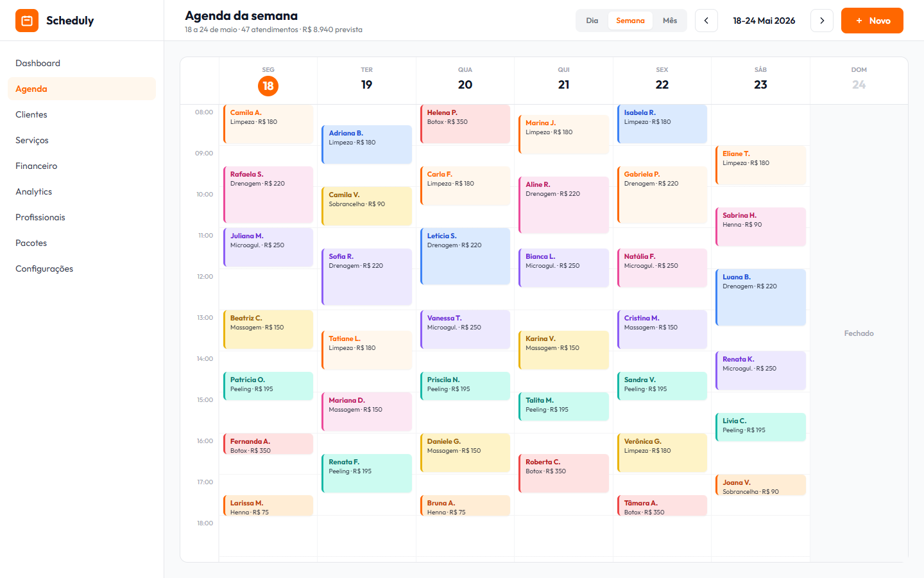Open Camila A. Limpeza appointment
The image size is (924, 578).
[x=268, y=124]
